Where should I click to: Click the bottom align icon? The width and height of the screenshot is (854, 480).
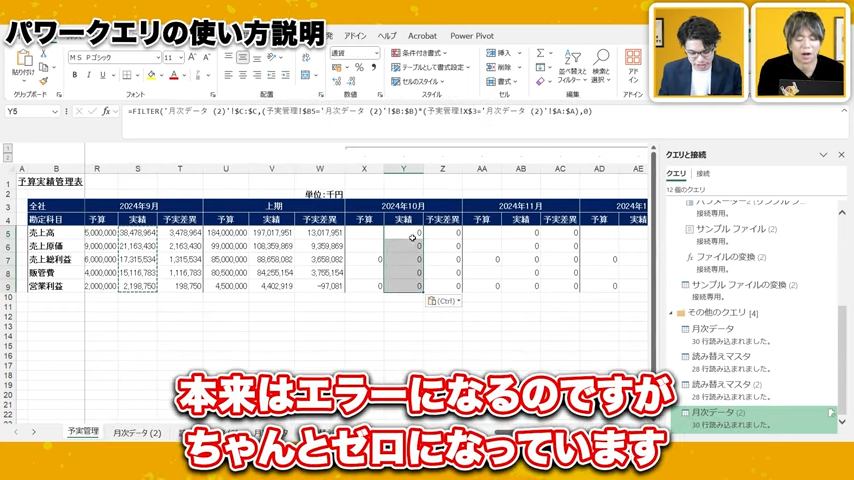tap(257, 57)
